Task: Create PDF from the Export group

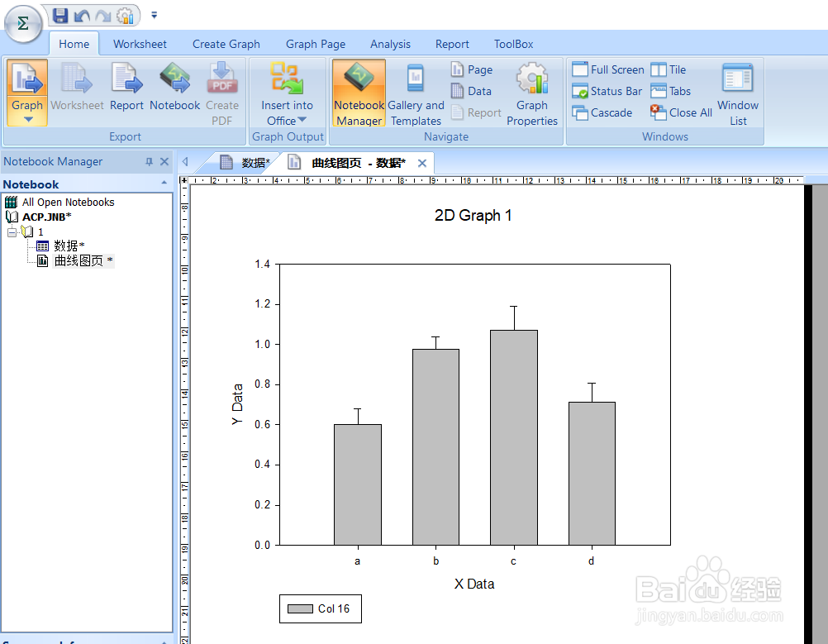Action: 222,93
